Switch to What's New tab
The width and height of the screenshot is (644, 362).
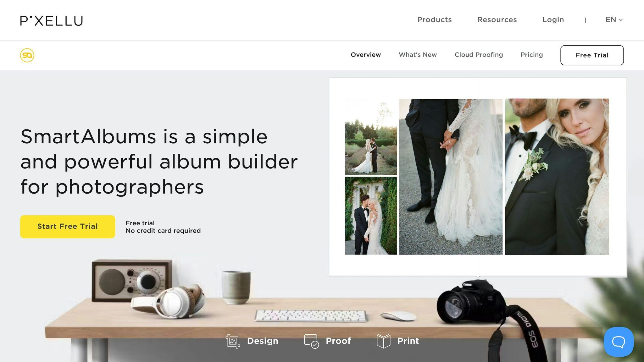(418, 55)
